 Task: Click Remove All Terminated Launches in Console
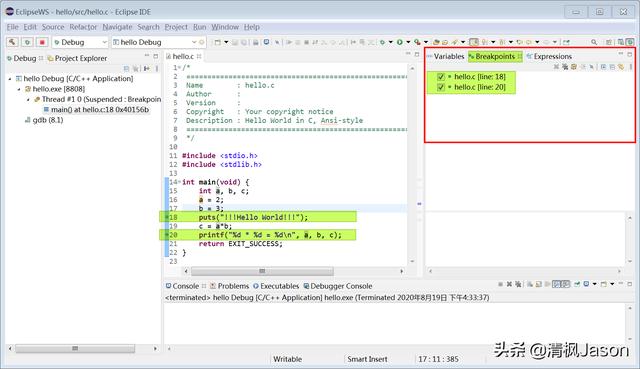pyautogui.click(x=518, y=285)
